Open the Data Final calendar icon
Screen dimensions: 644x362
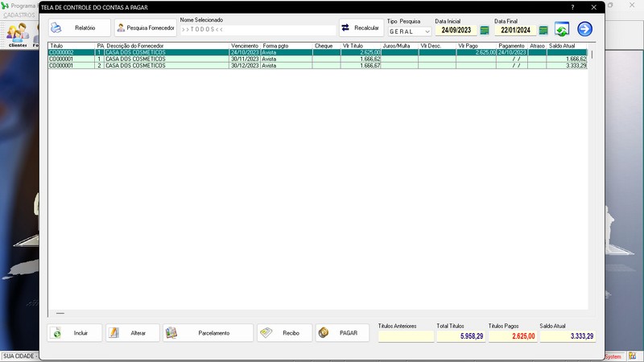click(x=543, y=31)
